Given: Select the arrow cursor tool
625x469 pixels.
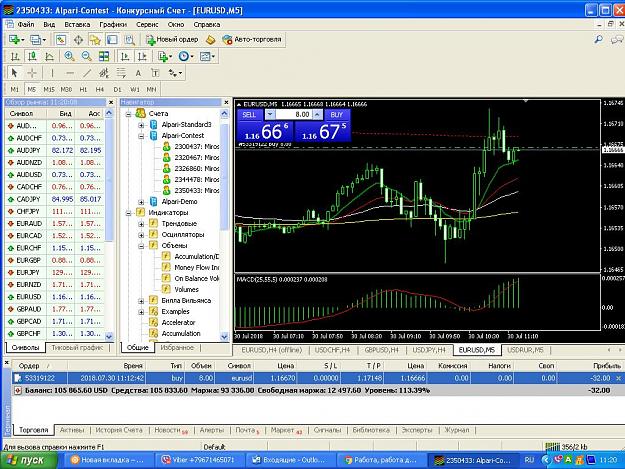Looking at the screenshot, I should pyautogui.click(x=15, y=73).
